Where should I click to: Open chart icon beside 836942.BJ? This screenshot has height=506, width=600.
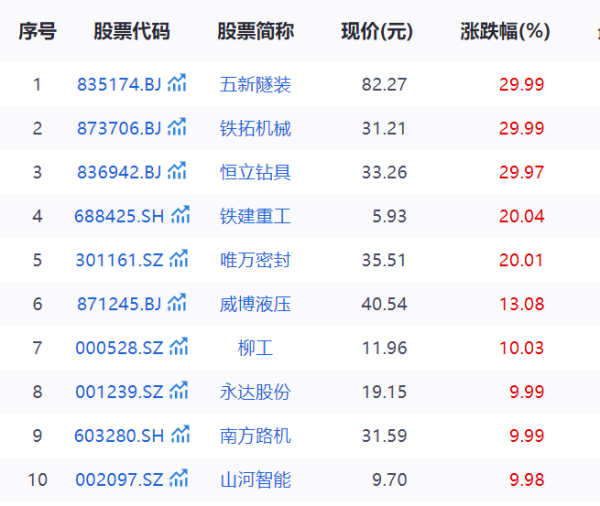[x=177, y=171]
